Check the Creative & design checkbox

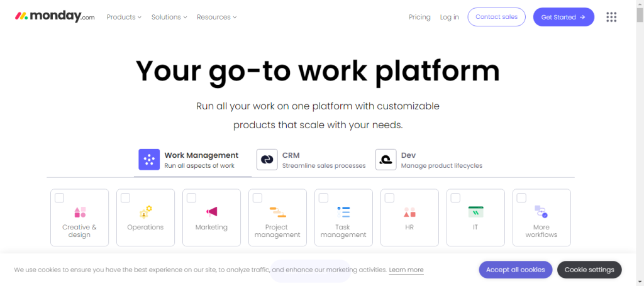tap(60, 198)
